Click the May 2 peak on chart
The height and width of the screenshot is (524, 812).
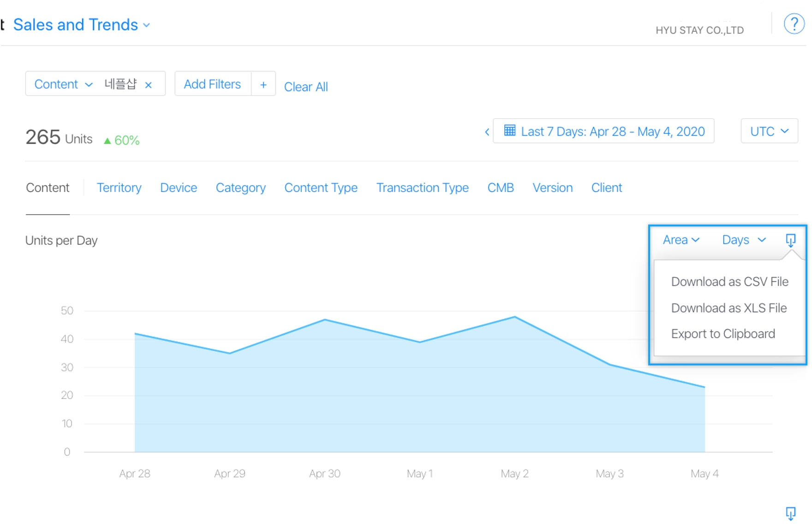point(514,317)
